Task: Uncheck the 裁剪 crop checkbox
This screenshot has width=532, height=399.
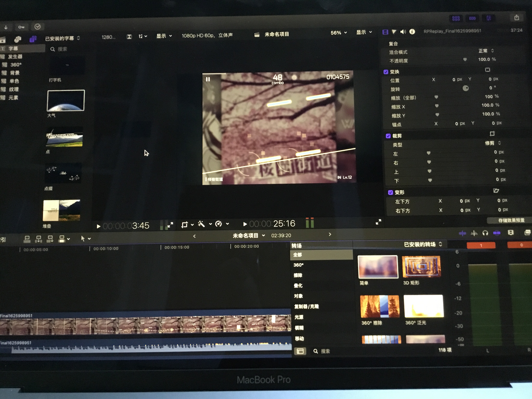Action: (388, 136)
